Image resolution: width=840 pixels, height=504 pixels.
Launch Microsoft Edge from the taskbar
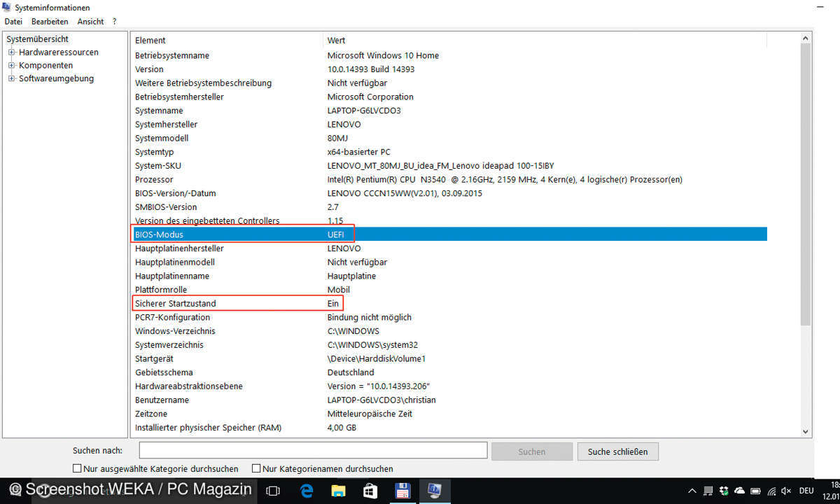point(307,491)
